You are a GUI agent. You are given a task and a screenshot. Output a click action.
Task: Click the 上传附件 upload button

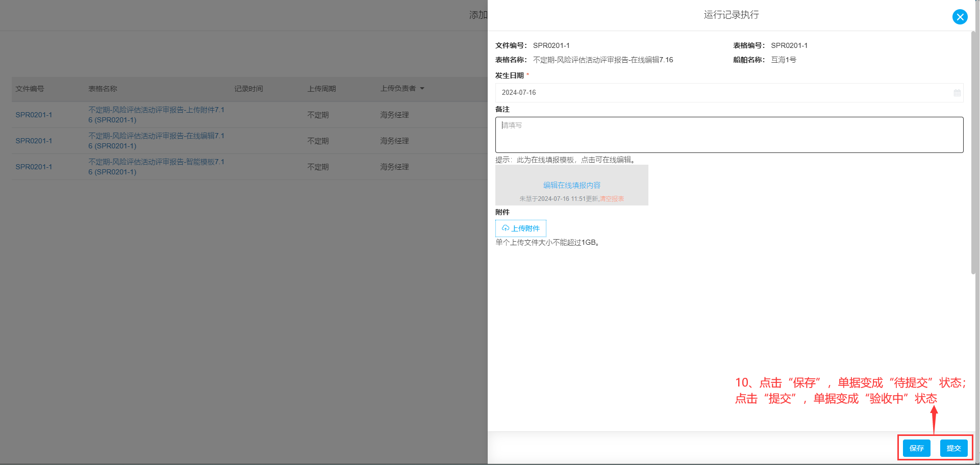[x=520, y=228]
